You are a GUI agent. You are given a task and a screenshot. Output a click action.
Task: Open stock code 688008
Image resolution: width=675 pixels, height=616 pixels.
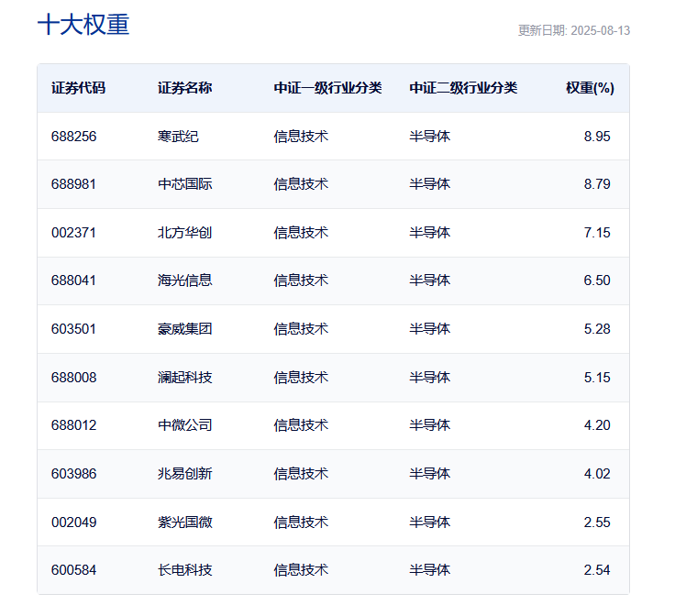pyautogui.click(x=74, y=378)
